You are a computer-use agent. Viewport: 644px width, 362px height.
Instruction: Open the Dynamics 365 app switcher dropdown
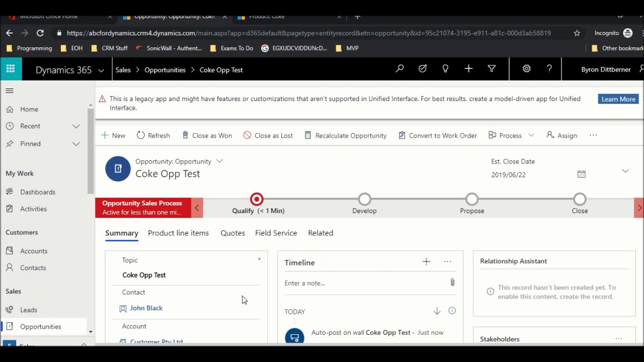tap(101, 70)
